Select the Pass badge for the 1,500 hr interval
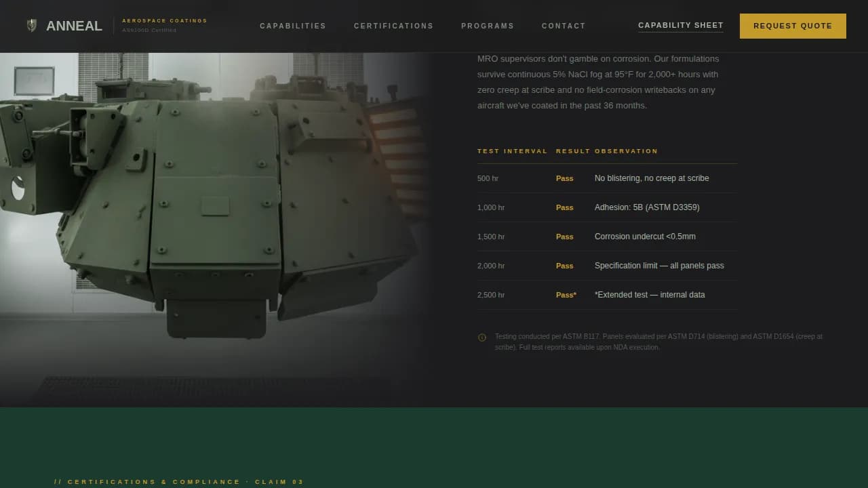The image size is (868, 488). point(564,237)
